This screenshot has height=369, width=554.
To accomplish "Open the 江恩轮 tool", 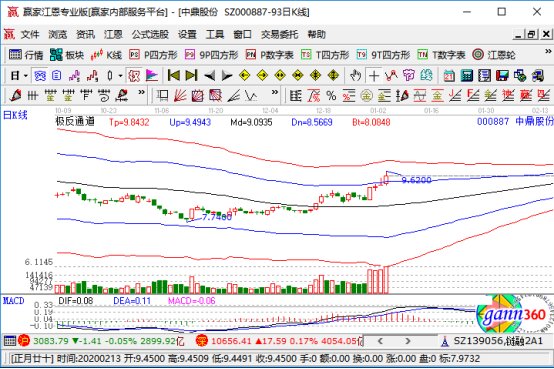I will point(494,55).
